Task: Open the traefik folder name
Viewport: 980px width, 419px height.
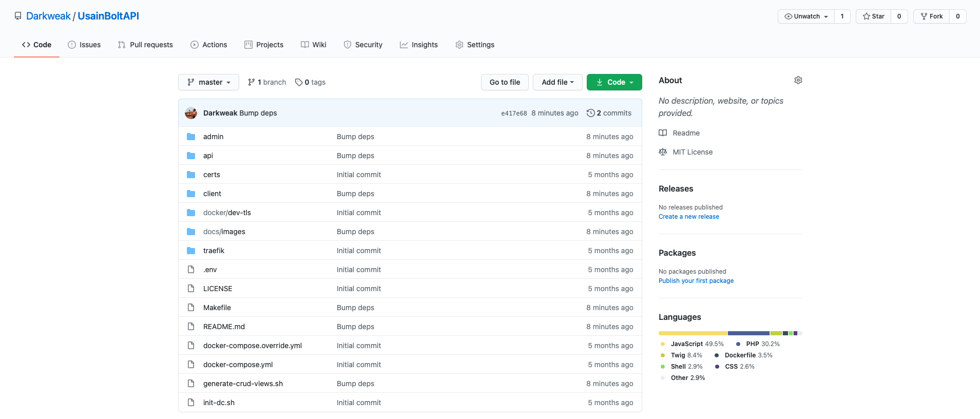Action: click(x=214, y=251)
